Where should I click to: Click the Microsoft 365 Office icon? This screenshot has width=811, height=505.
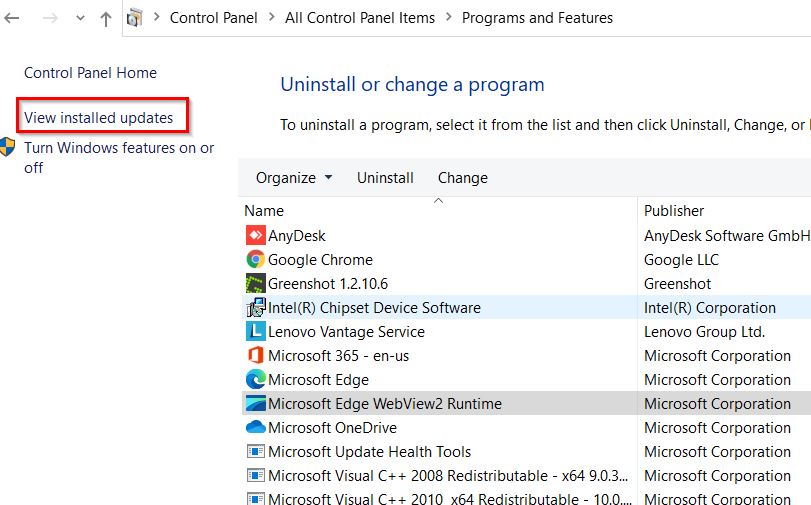pos(256,355)
